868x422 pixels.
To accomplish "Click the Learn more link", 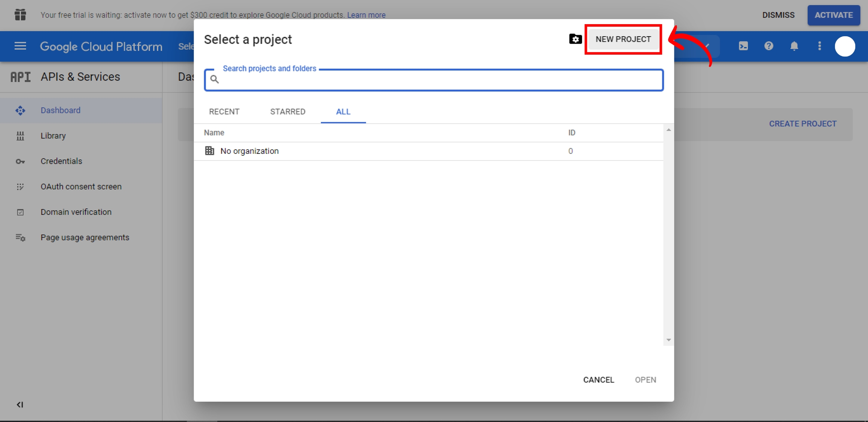I will [366, 15].
